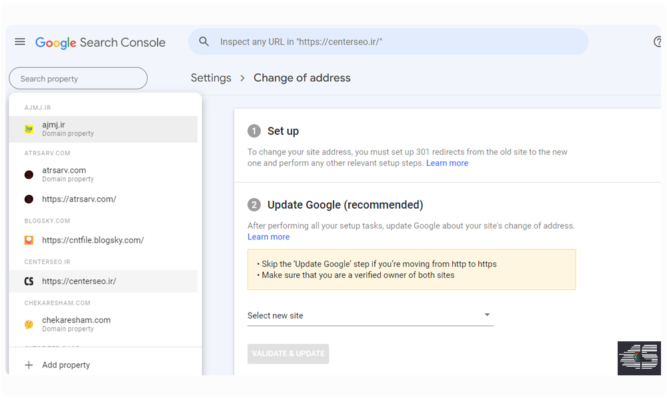The height and width of the screenshot is (400, 667).
Task: Click the Google Search Console logo
Action: (x=100, y=43)
